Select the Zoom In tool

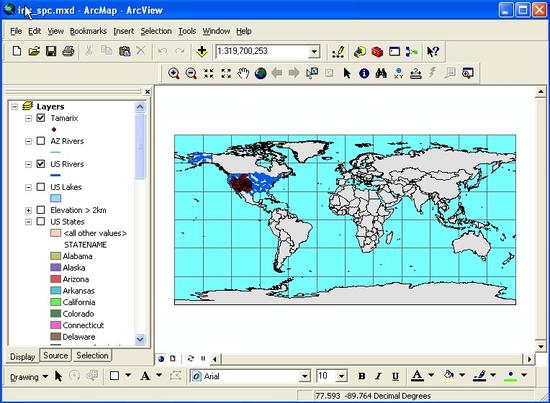(174, 73)
